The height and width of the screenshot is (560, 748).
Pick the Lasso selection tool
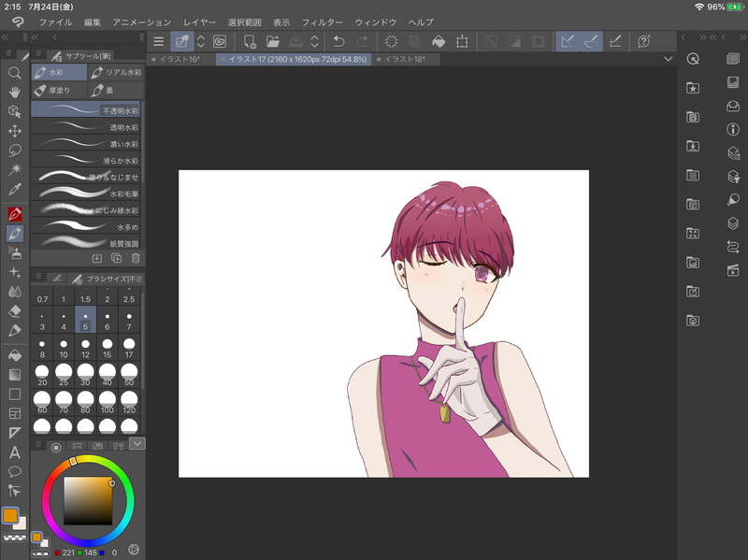14,150
